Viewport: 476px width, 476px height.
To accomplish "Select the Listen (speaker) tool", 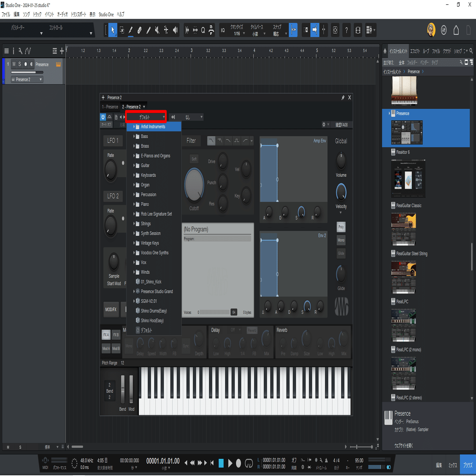I will click(175, 30).
